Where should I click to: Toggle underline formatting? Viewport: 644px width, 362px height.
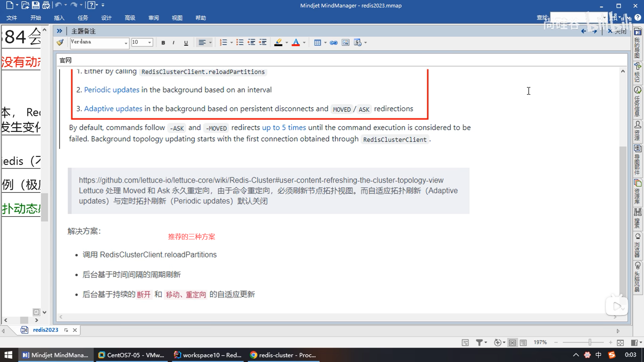pyautogui.click(x=186, y=43)
